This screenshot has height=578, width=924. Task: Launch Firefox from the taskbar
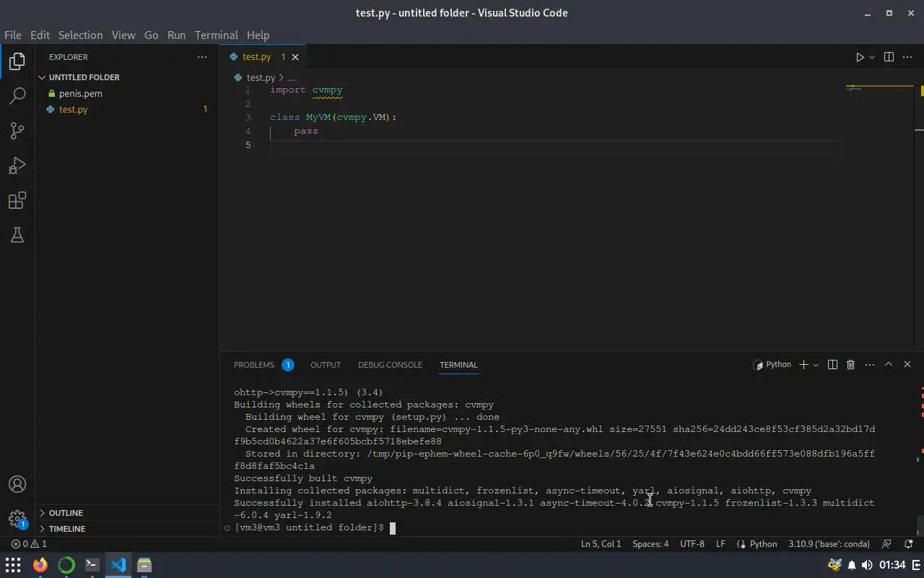pos(40,565)
